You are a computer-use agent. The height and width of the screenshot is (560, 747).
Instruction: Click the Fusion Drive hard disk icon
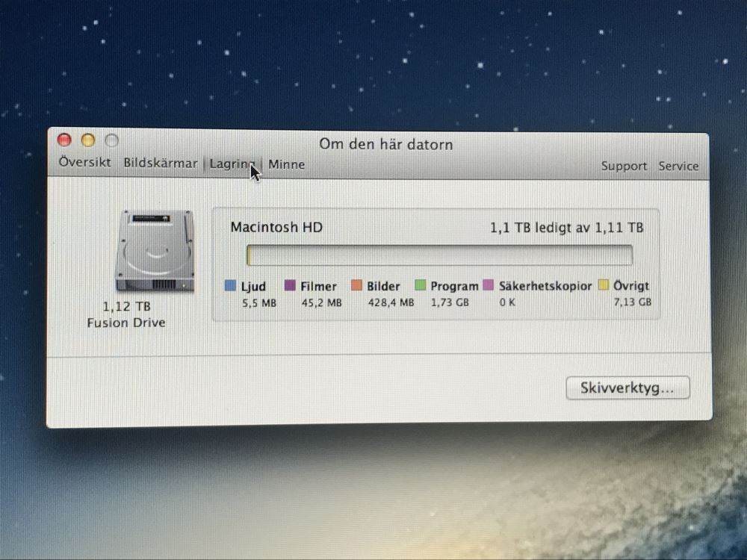155,251
